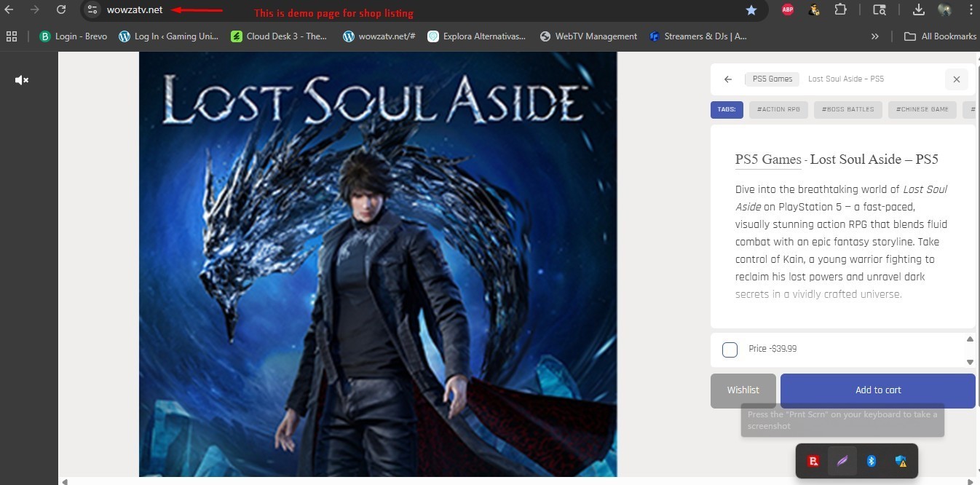Open the Log In Gaming Uni bookmark

pos(167,36)
